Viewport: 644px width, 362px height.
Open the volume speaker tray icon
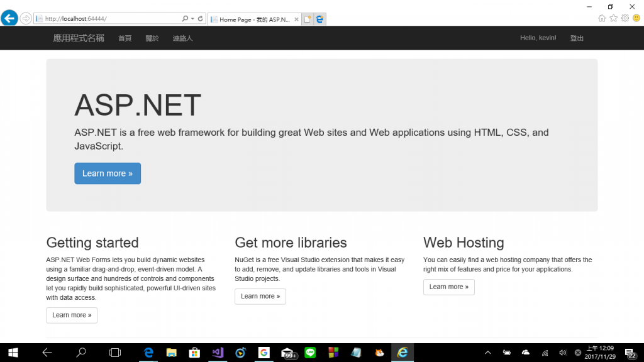point(563,353)
